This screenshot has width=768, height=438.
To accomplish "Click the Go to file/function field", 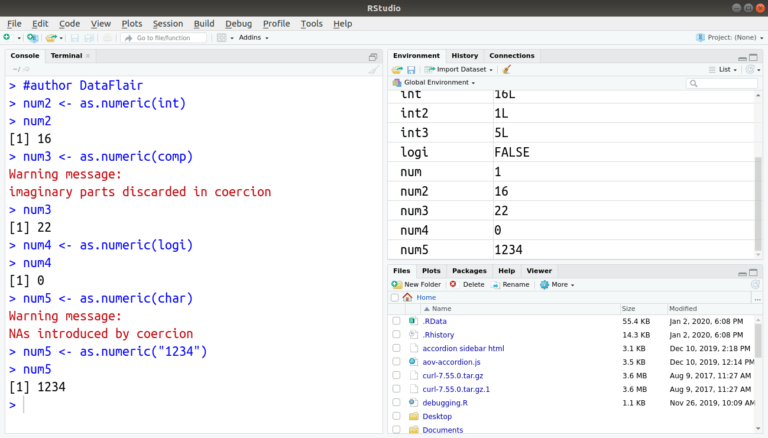I will coord(163,37).
